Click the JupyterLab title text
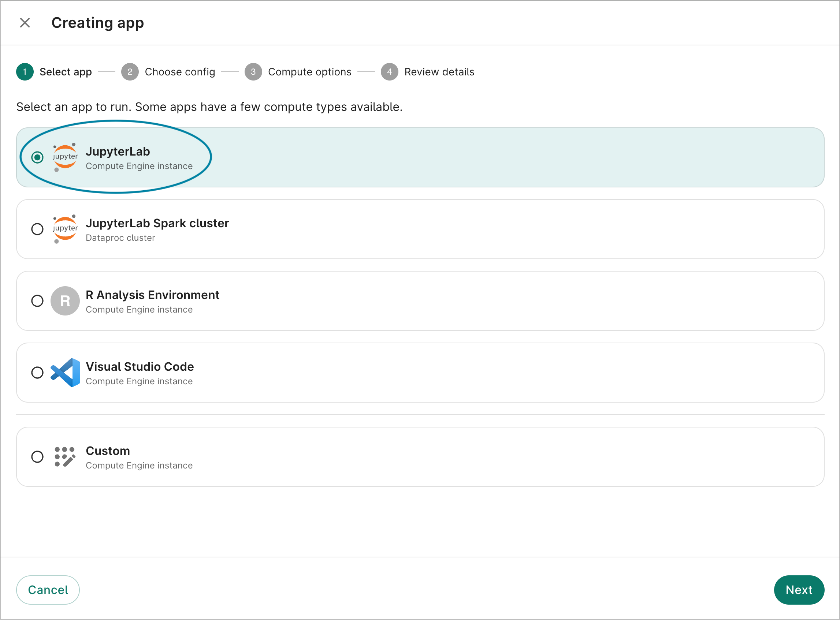This screenshot has height=620, width=840. 118,151
